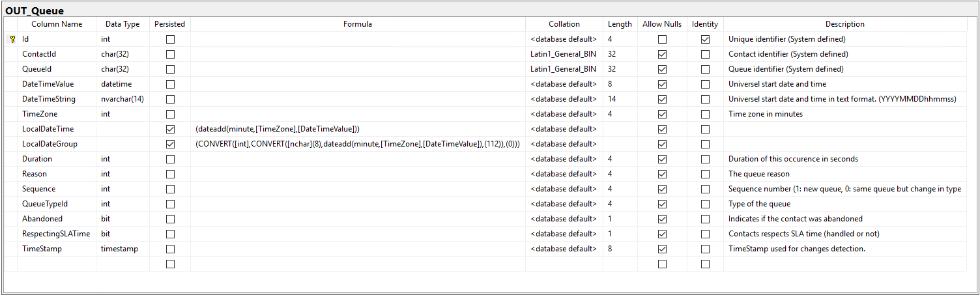Open Collation cell for QueueId row

tap(564, 69)
